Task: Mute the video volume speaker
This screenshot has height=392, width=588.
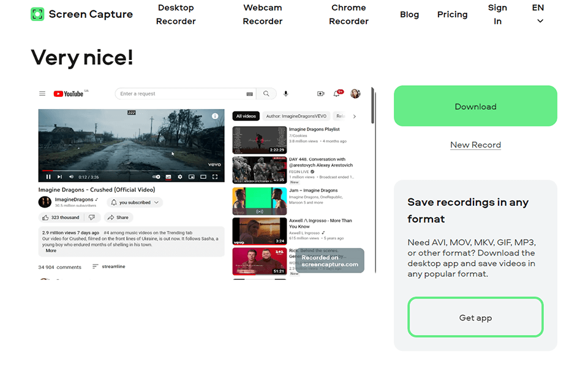Action: pos(71,177)
